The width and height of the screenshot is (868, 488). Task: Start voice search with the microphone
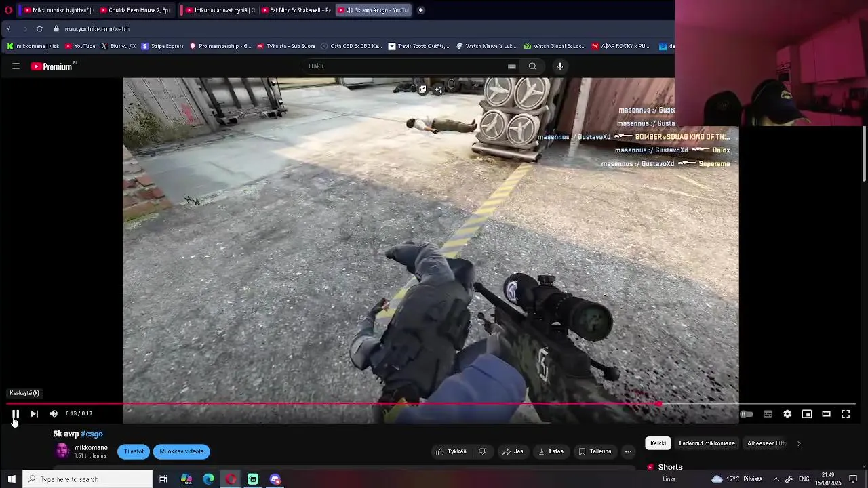(560, 66)
